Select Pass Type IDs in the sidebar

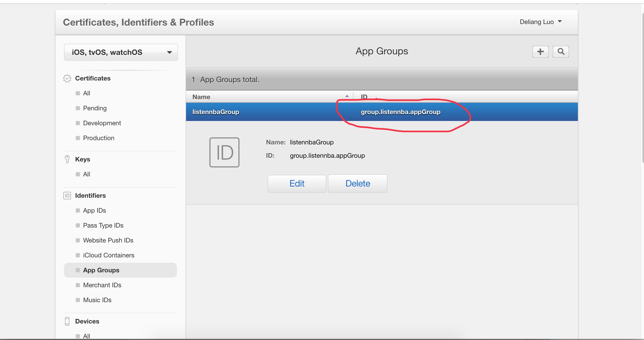pos(103,225)
